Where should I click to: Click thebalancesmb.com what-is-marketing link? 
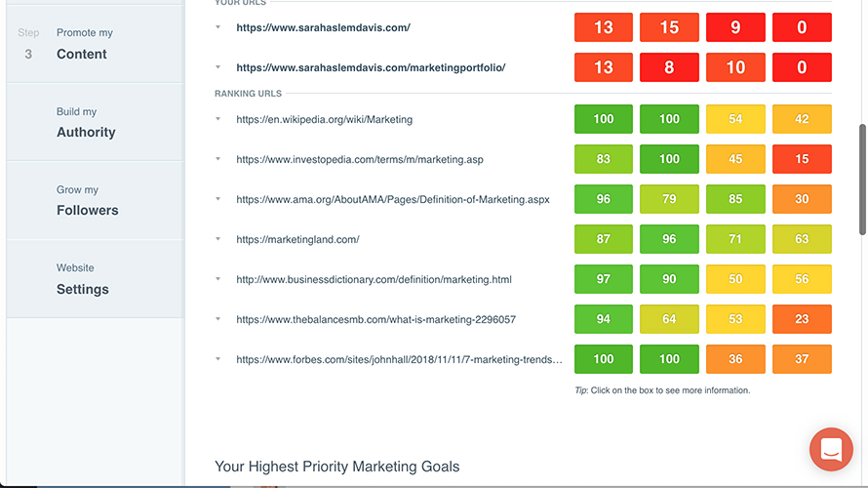pyautogui.click(x=375, y=319)
